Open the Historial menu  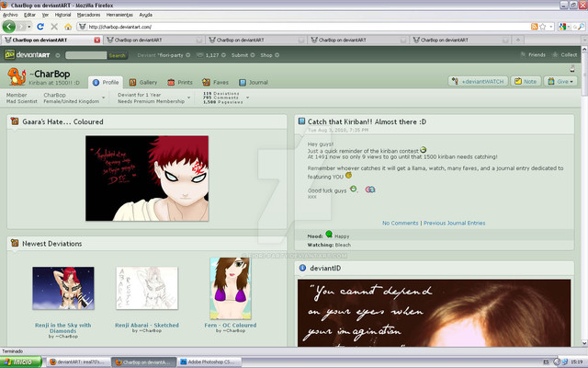[62, 15]
